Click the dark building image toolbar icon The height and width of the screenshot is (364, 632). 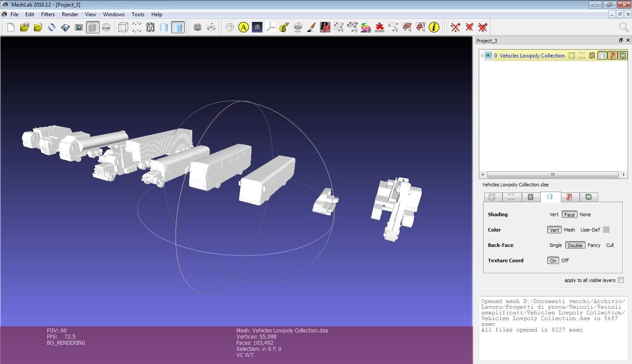click(x=257, y=27)
